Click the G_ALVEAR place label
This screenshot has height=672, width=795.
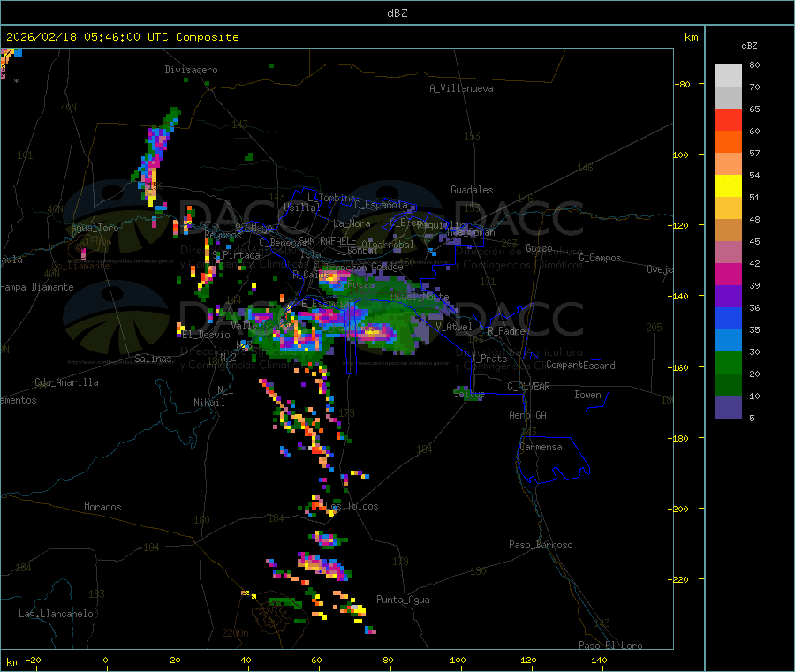coord(528,387)
